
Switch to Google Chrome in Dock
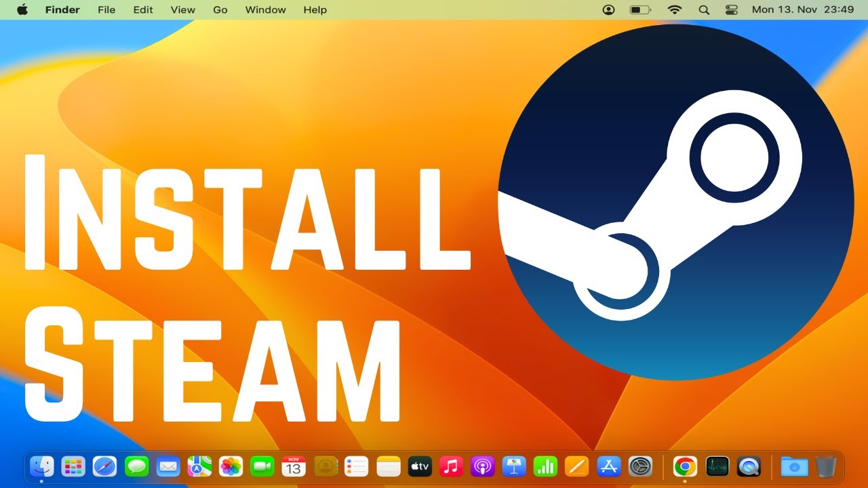pyautogui.click(x=685, y=466)
